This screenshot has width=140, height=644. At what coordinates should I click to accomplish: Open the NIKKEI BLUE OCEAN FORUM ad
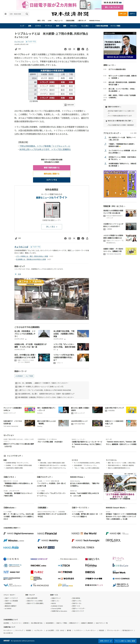(x=120, y=46)
